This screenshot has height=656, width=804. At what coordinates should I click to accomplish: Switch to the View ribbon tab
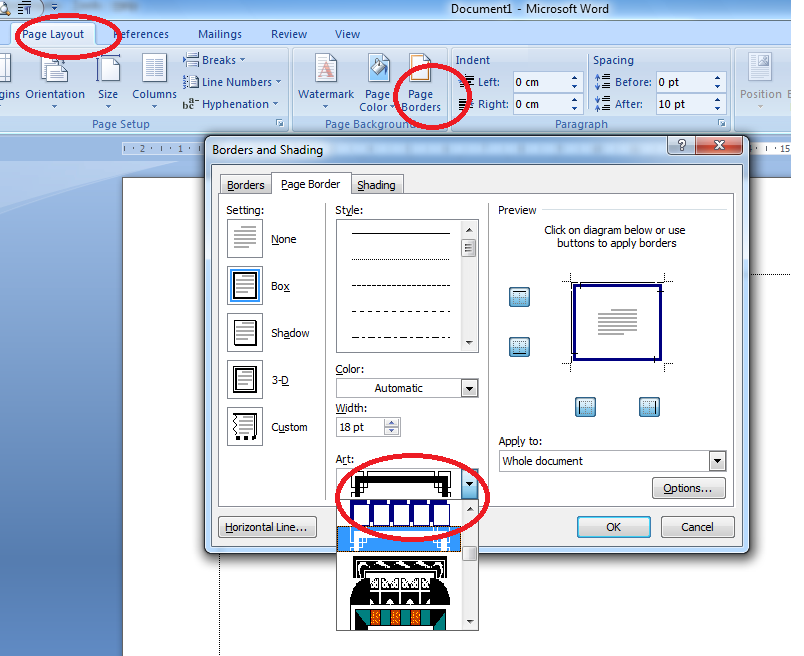[x=348, y=34]
